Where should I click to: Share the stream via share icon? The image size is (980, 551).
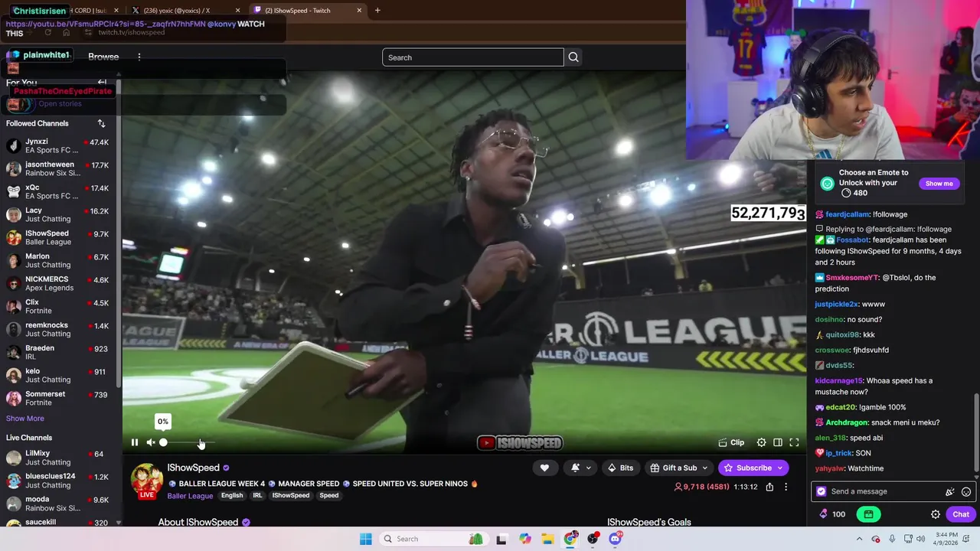[x=769, y=487]
